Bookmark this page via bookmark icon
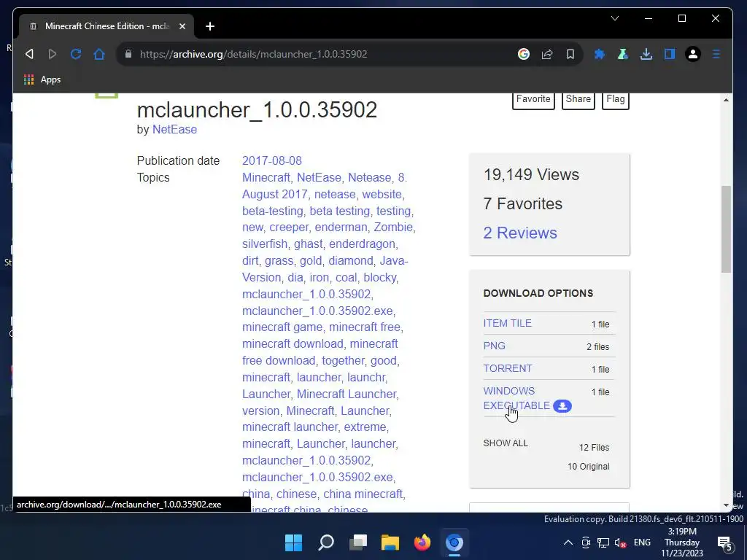This screenshot has width=747, height=560. [570, 54]
